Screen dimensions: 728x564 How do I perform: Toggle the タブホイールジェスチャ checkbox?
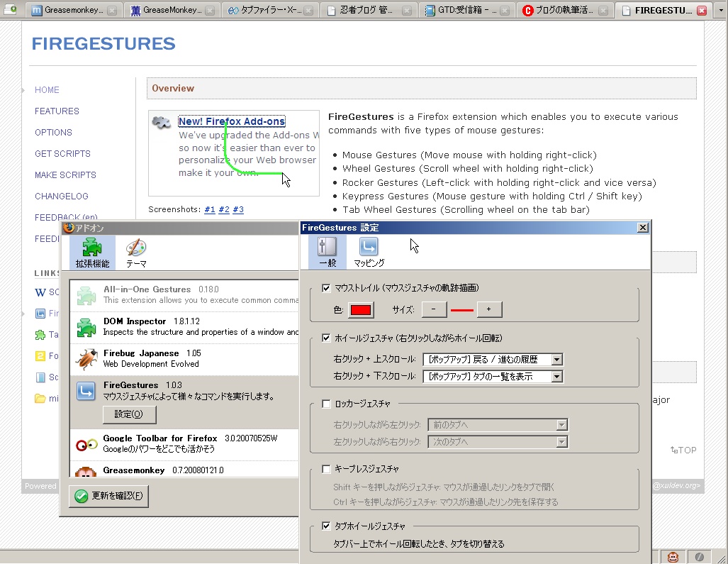click(x=326, y=526)
